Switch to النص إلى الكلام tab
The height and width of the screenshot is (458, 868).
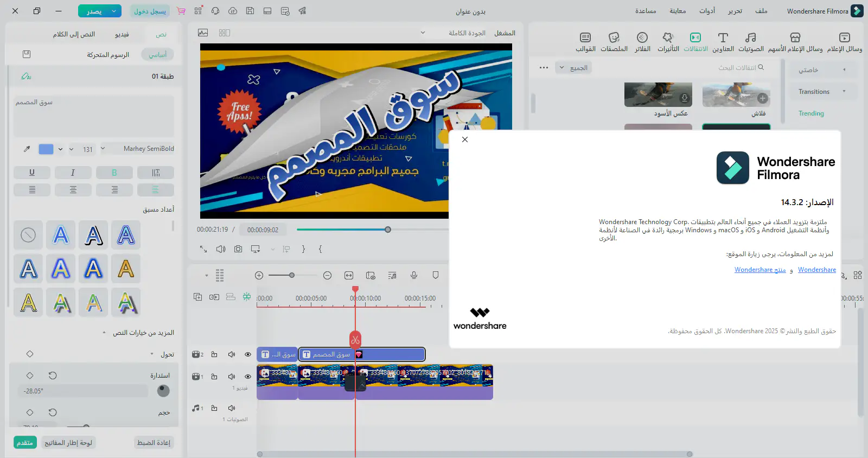(x=74, y=34)
